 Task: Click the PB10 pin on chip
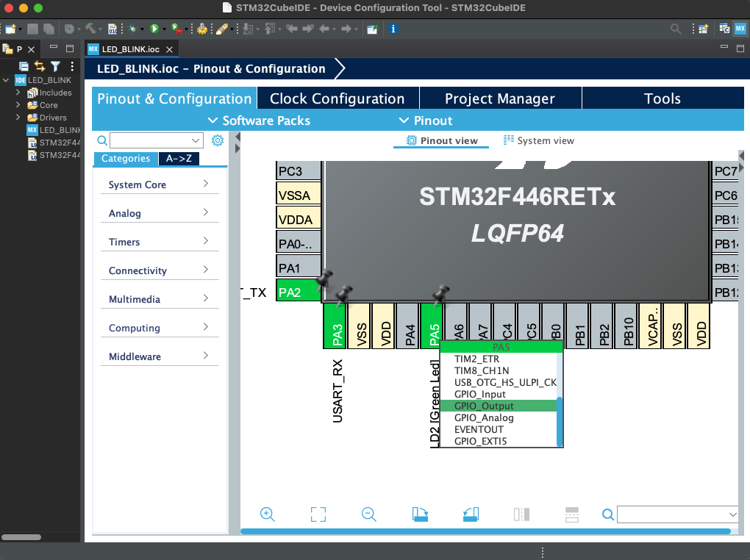626,326
